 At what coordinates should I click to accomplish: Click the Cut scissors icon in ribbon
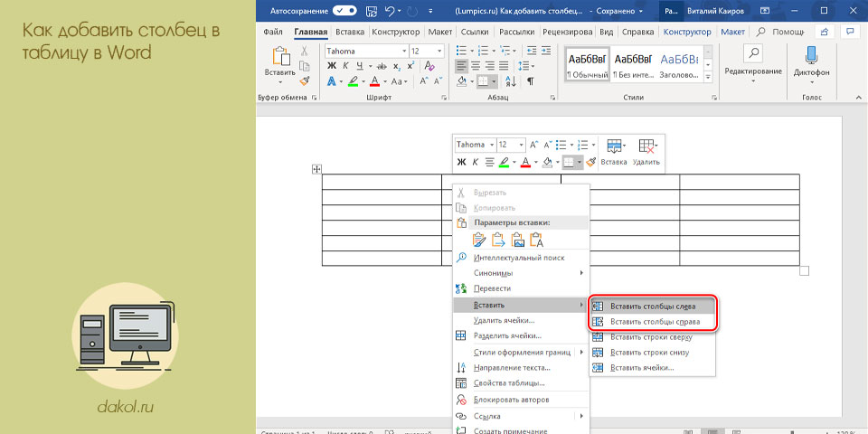pos(304,51)
